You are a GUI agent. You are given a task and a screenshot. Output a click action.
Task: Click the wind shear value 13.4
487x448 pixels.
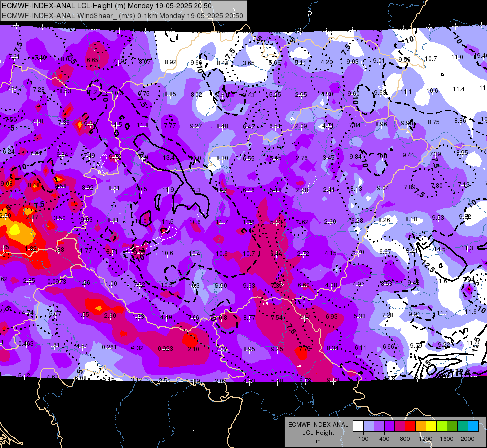point(168,158)
